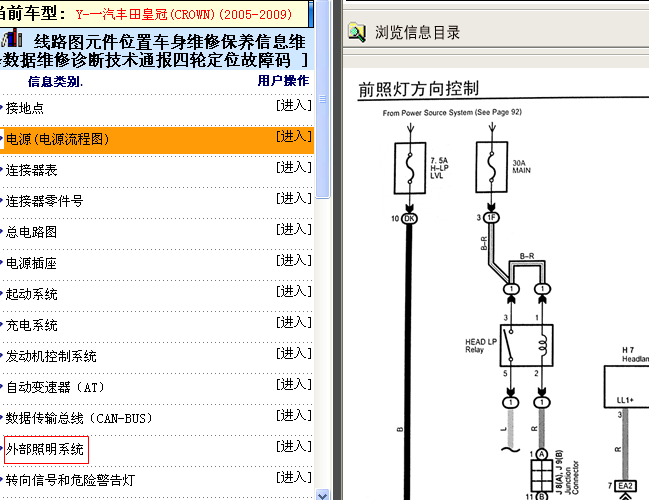The width and height of the screenshot is (649, 500).
Task: Click [进入] for 电源(电源流程图)
Action: [294, 137]
